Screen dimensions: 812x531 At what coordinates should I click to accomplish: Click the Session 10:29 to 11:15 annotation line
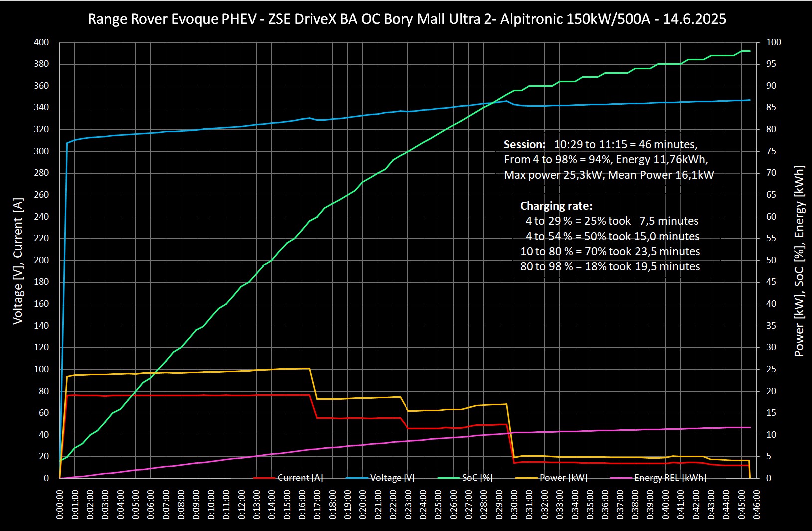click(x=601, y=145)
